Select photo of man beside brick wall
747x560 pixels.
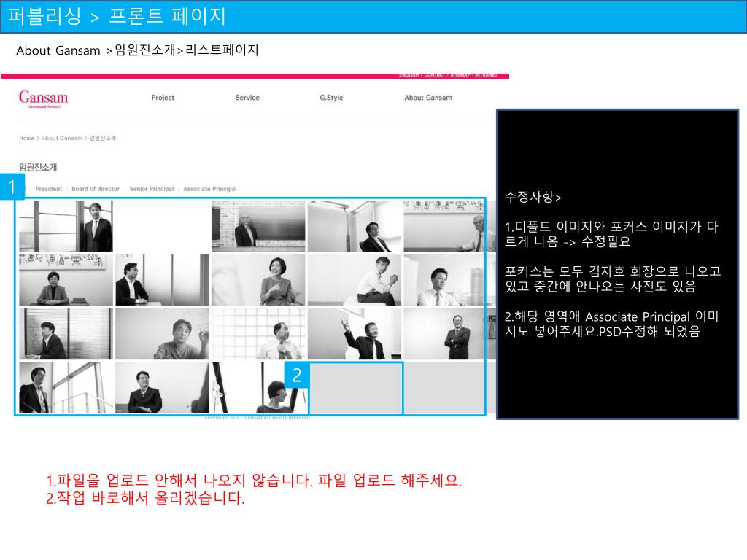click(x=258, y=226)
